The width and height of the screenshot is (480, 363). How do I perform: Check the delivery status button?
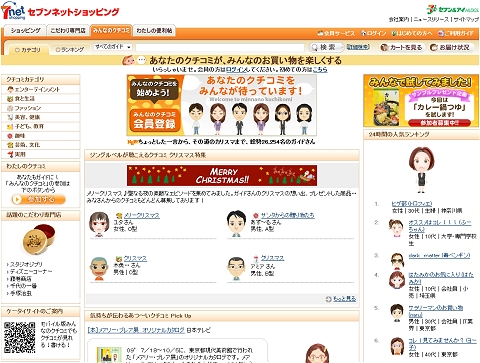tap(451, 47)
